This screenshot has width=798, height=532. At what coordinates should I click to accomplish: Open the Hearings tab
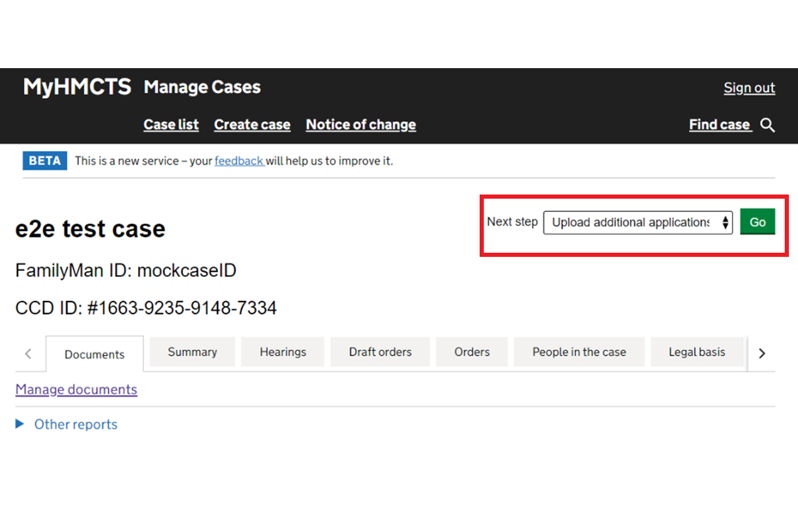[283, 352]
